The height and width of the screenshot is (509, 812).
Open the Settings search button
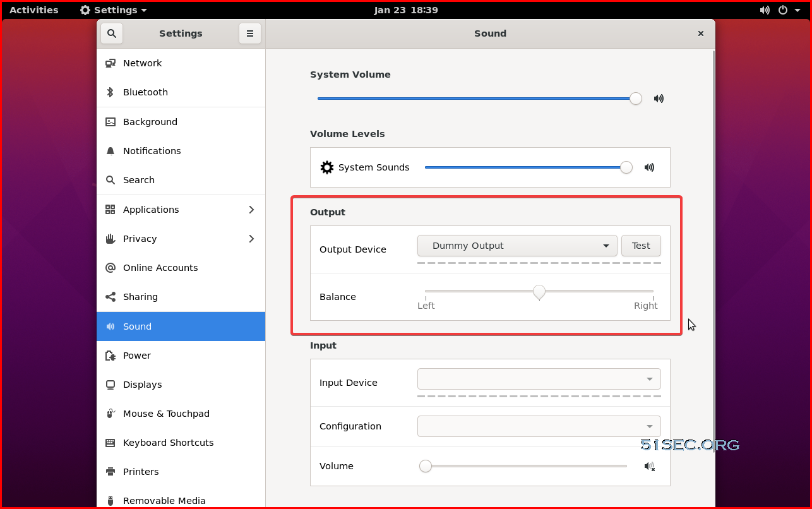point(112,33)
